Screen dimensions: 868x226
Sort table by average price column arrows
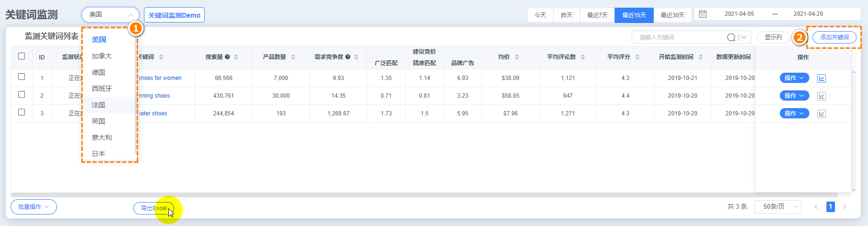tap(517, 57)
